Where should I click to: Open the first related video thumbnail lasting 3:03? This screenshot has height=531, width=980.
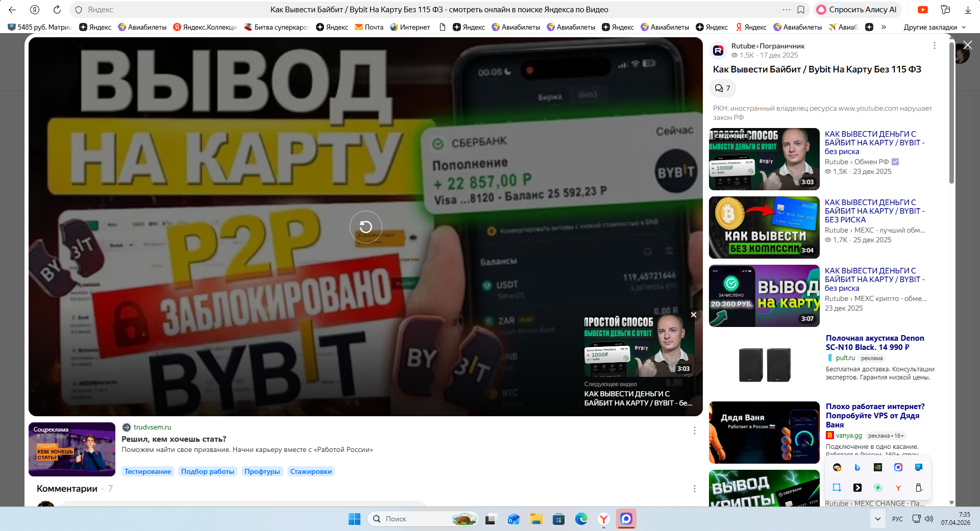764,159
